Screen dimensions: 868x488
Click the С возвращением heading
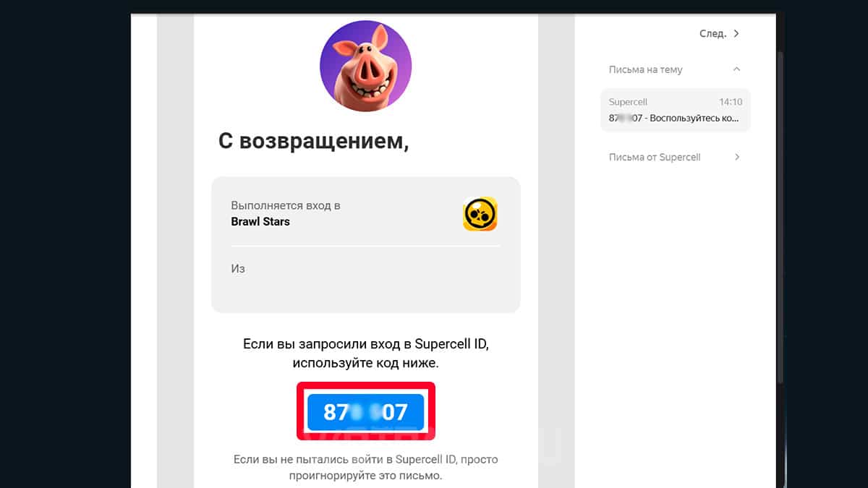[x=313, y=142]
